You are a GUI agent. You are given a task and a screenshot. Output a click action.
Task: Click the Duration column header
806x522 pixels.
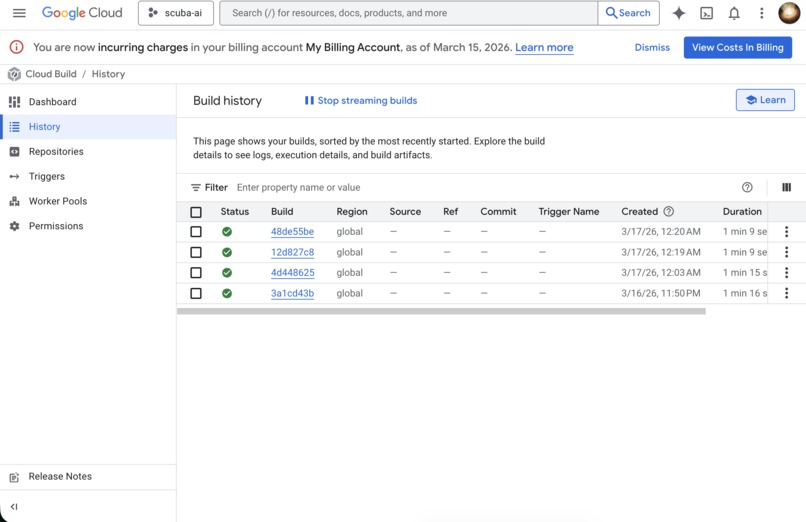742,212
